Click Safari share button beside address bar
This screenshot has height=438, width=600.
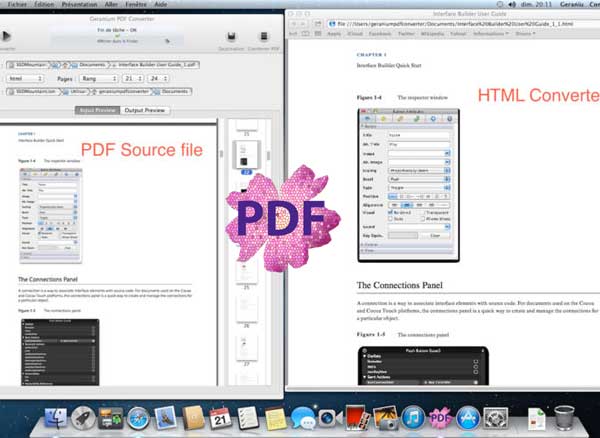(318, 24)
